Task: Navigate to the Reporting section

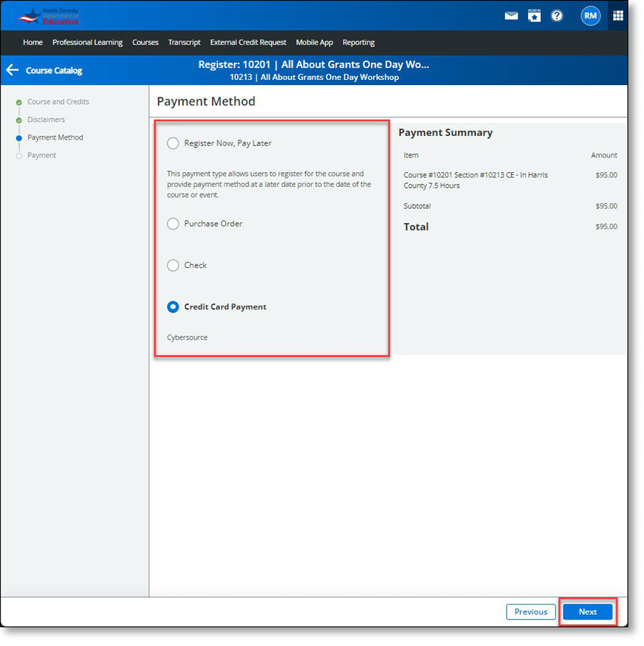Action: click(x=358, y=43)
